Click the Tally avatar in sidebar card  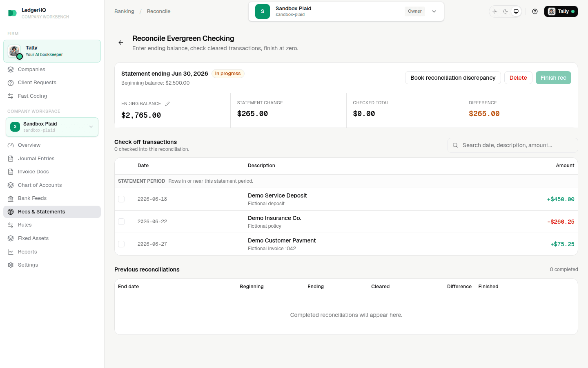15,51
